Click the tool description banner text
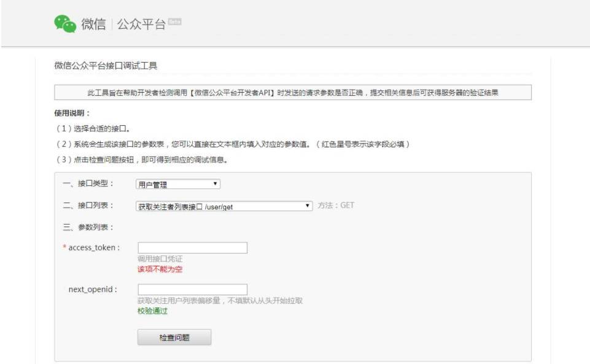Viewport: 590px width, 364px height. [x=293, y=93]
